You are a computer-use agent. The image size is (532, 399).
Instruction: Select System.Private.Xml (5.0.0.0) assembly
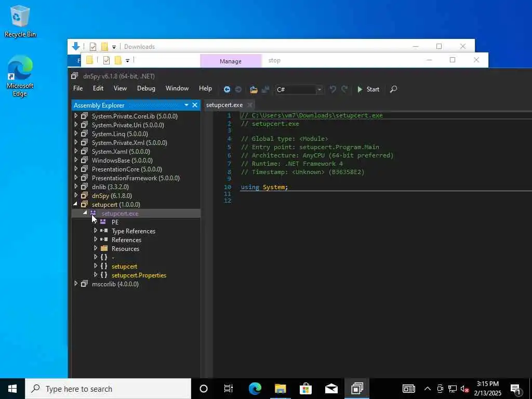[129, 143]
